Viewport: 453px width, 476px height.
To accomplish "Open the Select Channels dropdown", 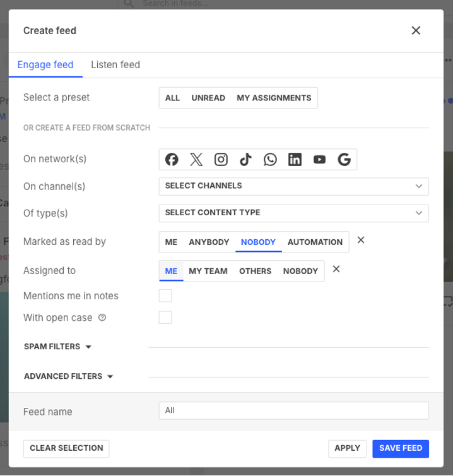I will coord(294,186).
